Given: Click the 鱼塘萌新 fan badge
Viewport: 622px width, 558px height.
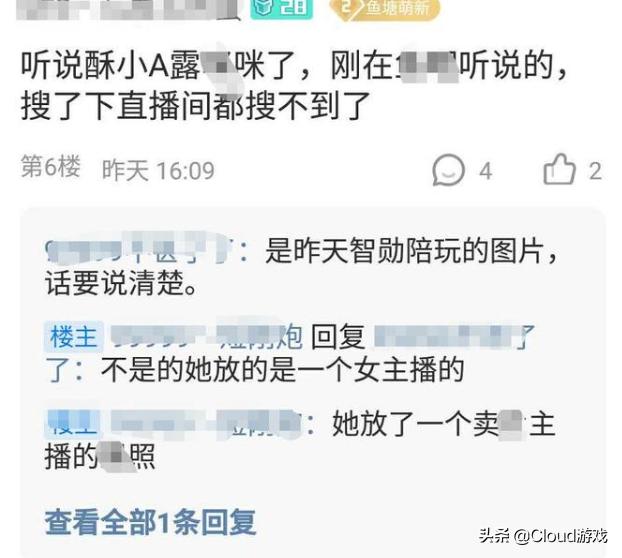Looking at the screenshot, I should [x=385, y=9].
